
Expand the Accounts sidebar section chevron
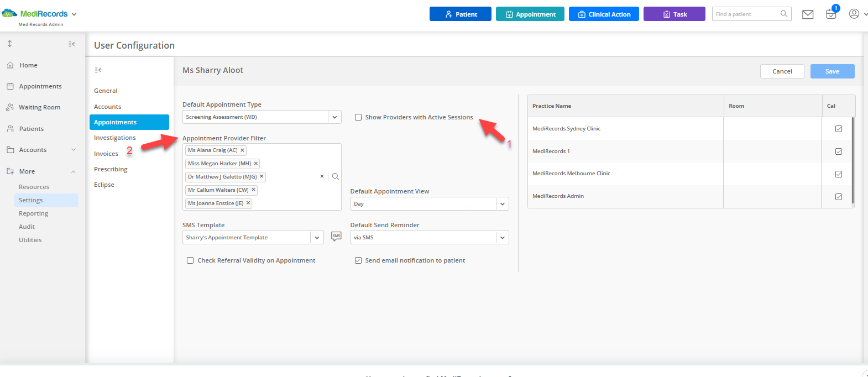pos(74,150)
